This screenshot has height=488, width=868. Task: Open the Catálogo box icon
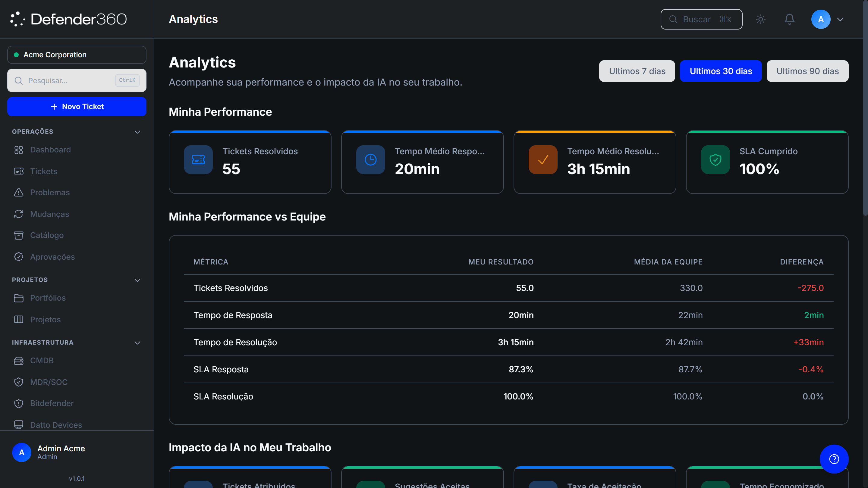coord(19,235)
